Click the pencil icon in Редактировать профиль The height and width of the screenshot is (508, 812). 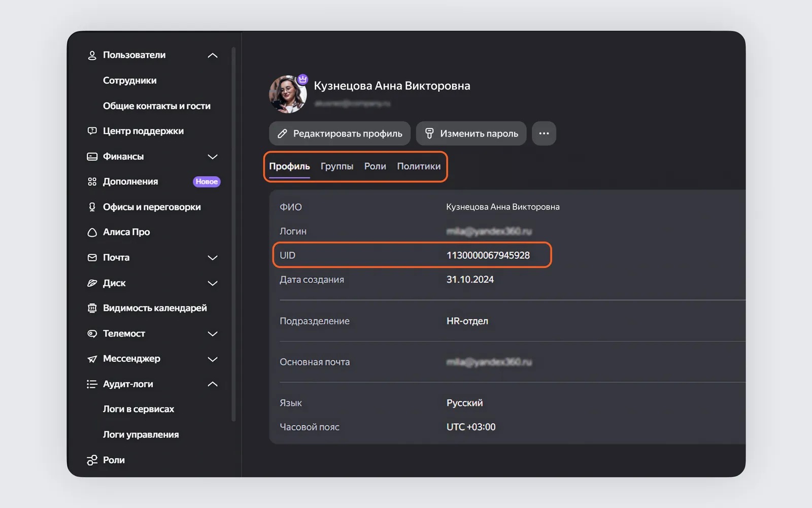[x=282, y=133]
